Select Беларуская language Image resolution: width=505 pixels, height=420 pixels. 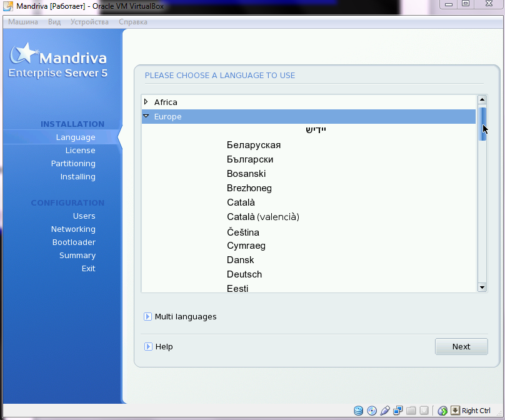(x=254, y=145)
